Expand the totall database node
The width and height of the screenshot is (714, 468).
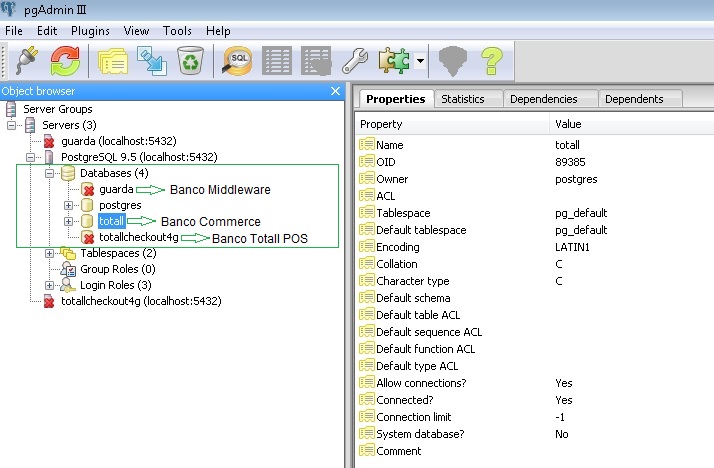coord(68,221)
